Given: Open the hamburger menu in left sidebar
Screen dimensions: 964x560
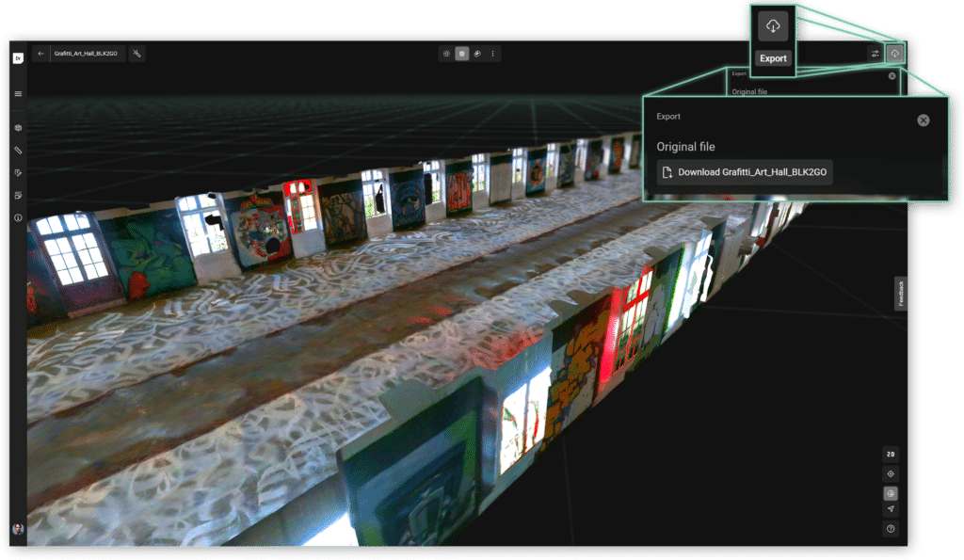Looking at the screenshot, I should [18, 94].
